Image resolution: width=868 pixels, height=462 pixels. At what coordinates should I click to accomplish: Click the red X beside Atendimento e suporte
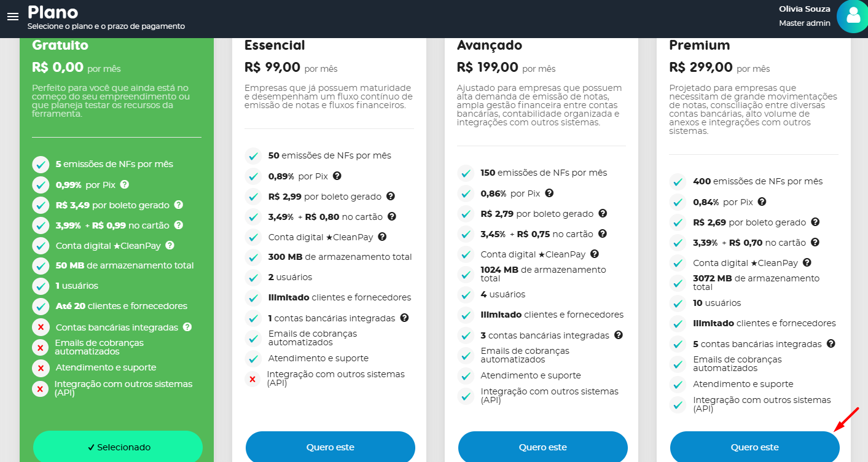coord(41,368)
